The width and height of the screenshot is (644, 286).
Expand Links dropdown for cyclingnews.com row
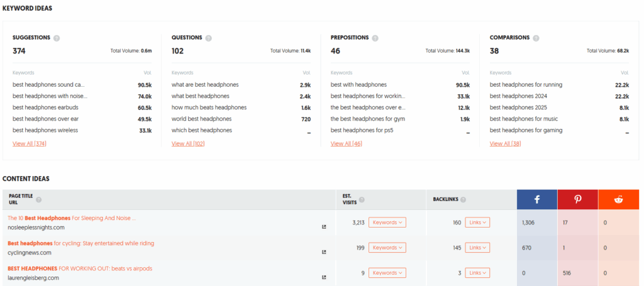[x=477, y=248]
